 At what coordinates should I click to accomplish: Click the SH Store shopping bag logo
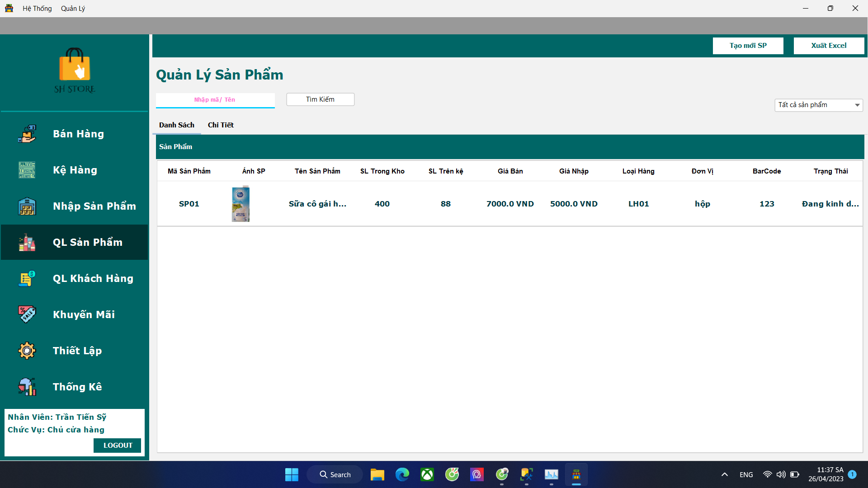pos(75,65)
